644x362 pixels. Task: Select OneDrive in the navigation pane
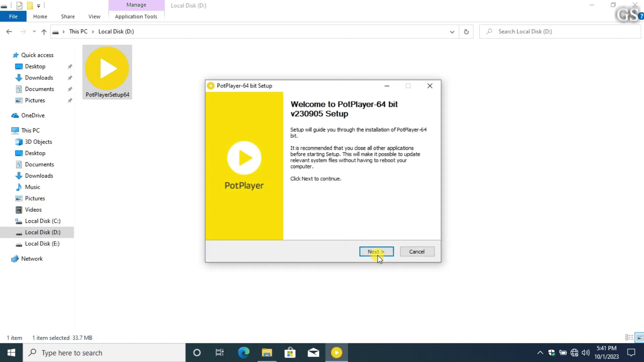point(33,115)
